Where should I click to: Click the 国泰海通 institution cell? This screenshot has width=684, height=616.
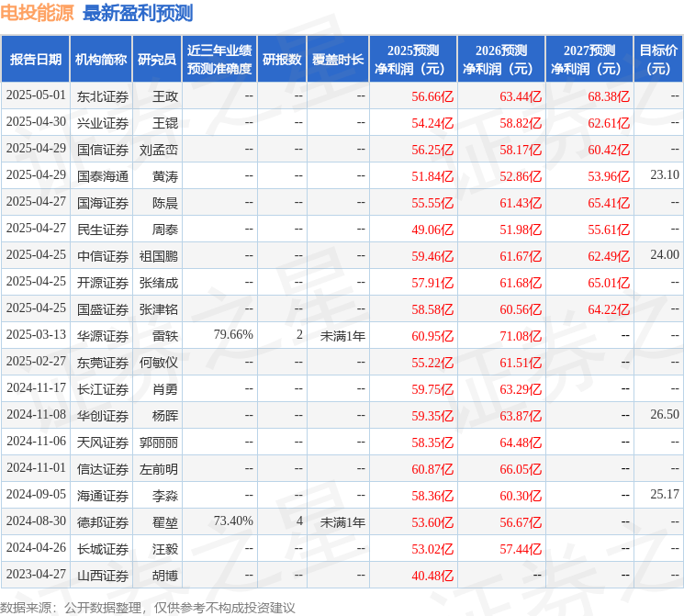click(x=103, y=176)
